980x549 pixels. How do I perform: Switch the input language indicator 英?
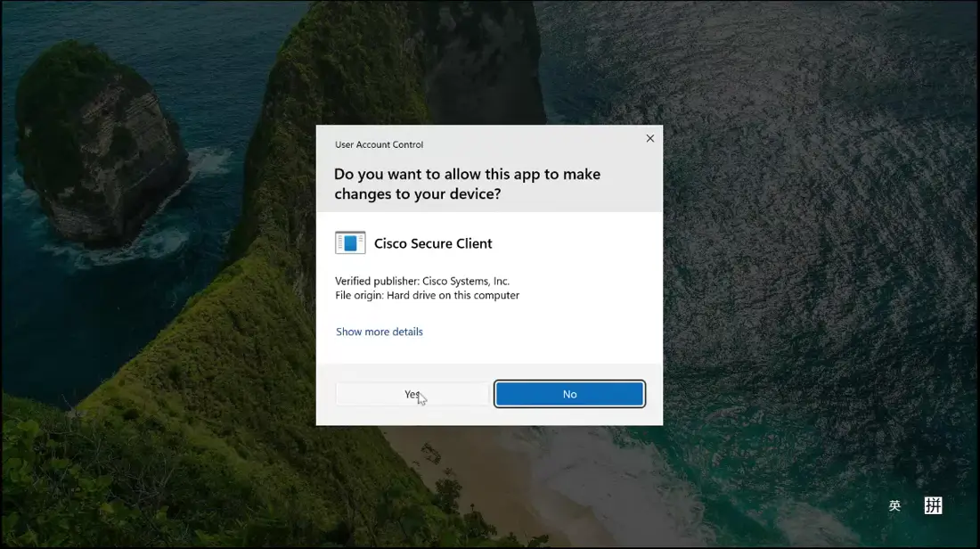click(x=894, y=505)
